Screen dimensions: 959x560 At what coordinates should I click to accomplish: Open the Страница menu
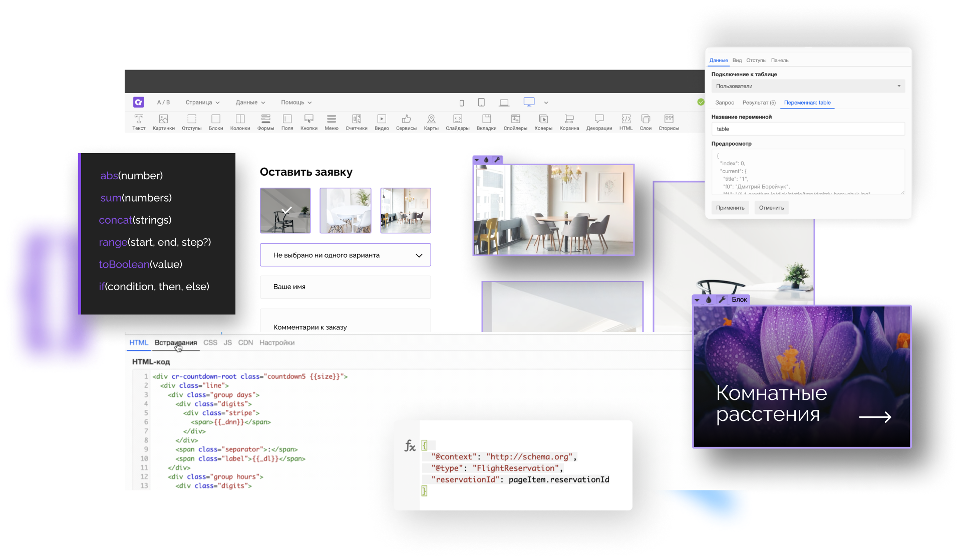tap(202, 103)
